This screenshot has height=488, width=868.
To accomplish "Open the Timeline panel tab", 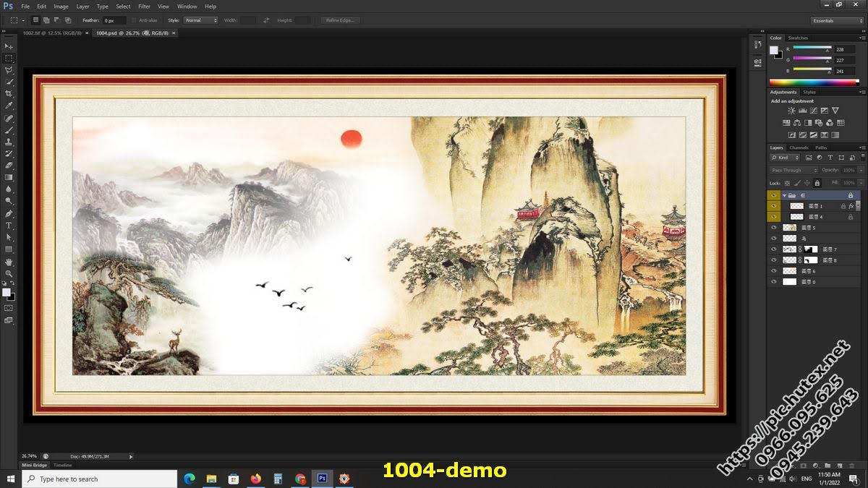I will point(63,465).
